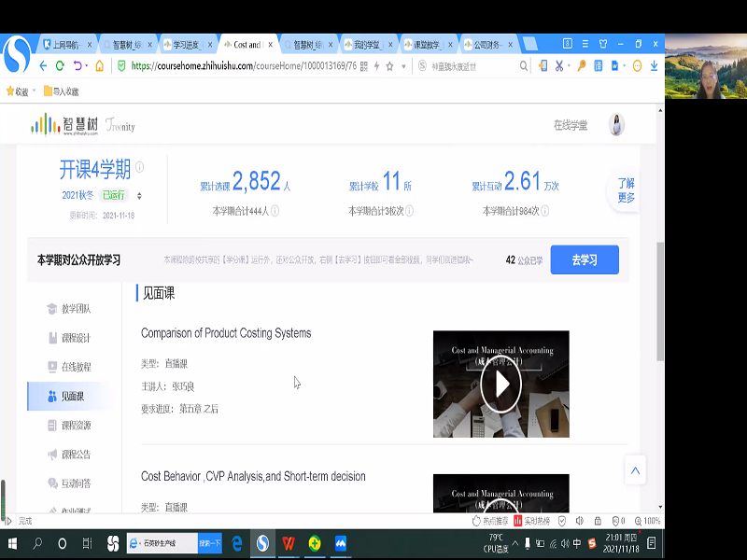
Task: Click the scroll-to-top arrow button
Action: click(635, 469)
